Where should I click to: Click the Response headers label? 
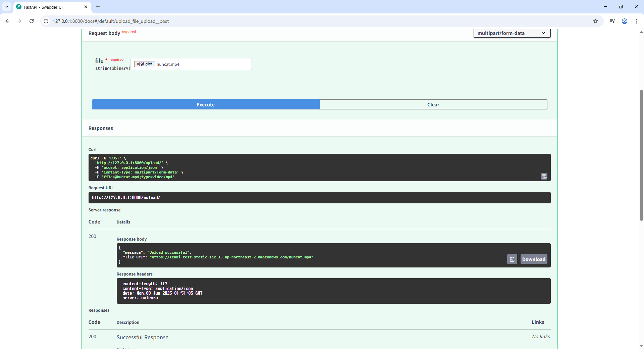(x=135, y=274)
